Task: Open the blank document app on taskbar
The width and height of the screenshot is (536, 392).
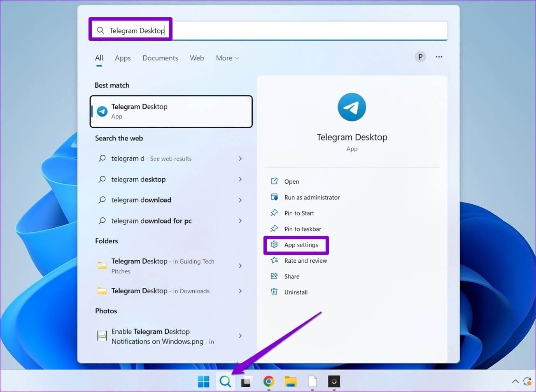Action: 312,382
